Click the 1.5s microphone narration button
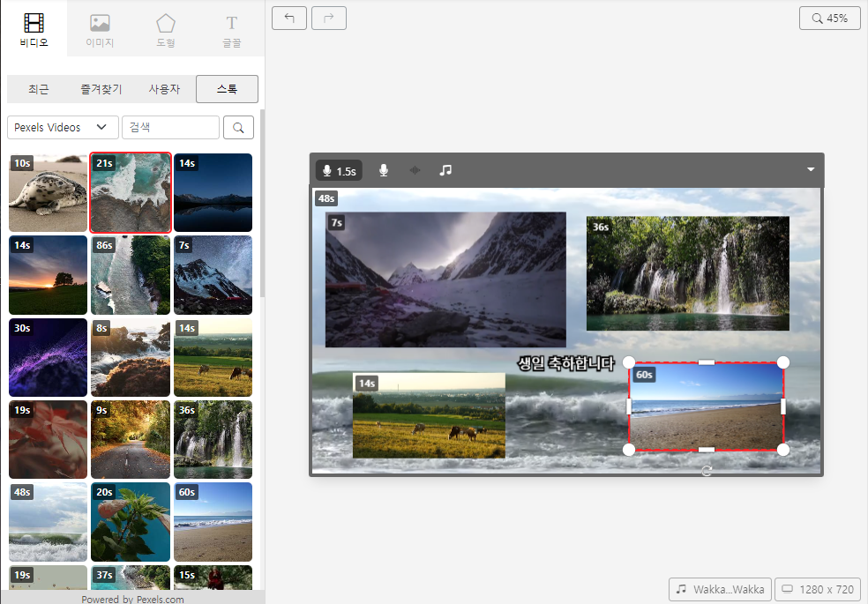The image size is (868, 604). [x=339, y=171]
